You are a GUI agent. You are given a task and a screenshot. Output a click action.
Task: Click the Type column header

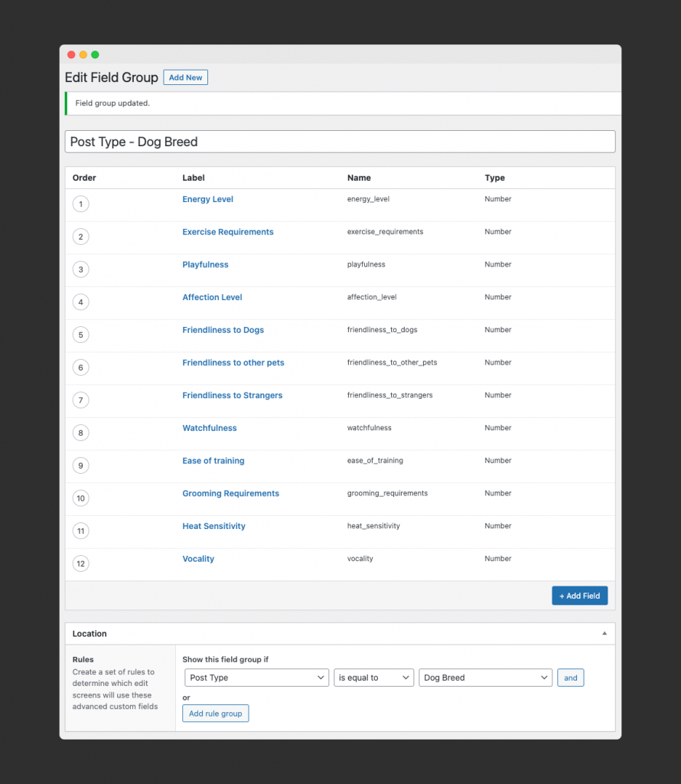(494, 178)
